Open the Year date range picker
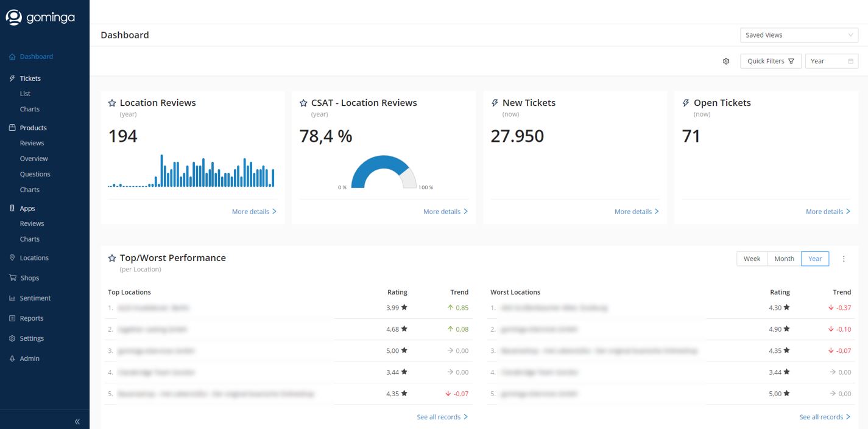 831,61
